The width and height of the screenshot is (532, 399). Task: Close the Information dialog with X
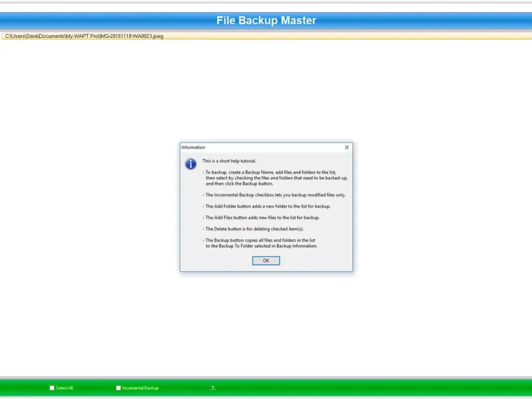click(346, 147)
